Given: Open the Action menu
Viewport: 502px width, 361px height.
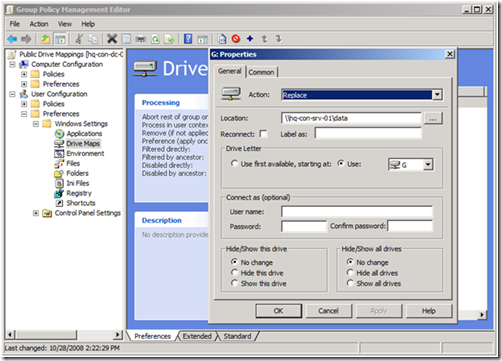Looking at the screenshot, I should click(x=39, y=24).
